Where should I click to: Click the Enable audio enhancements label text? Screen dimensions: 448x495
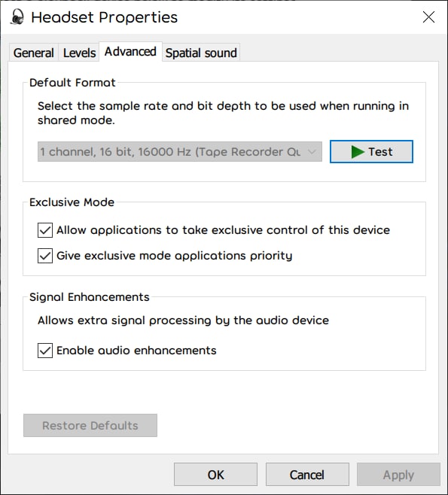(x=136, y=351)
